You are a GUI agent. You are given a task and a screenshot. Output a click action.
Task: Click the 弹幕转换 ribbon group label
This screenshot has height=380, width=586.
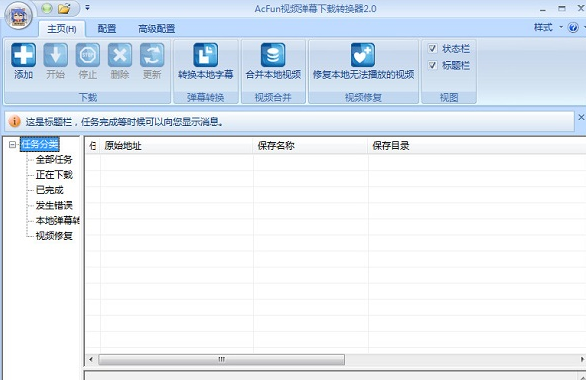click(206, 98)
